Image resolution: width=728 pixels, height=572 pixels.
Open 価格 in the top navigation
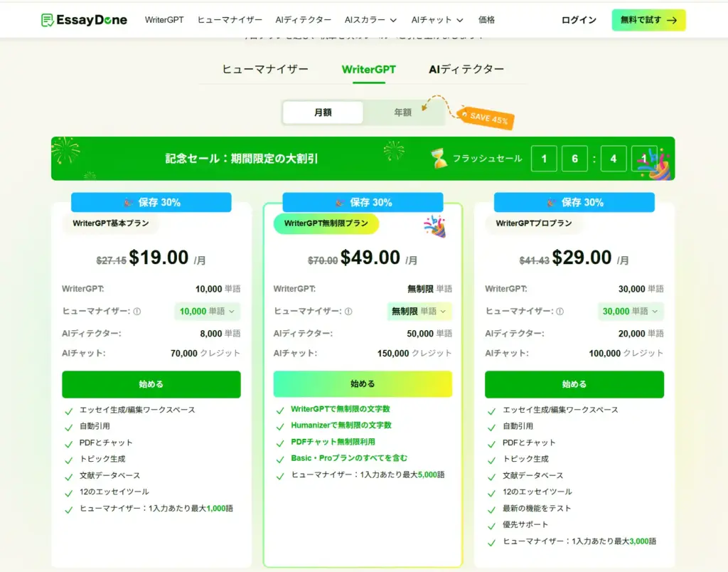pyautogui.click(x=486, y=20)
